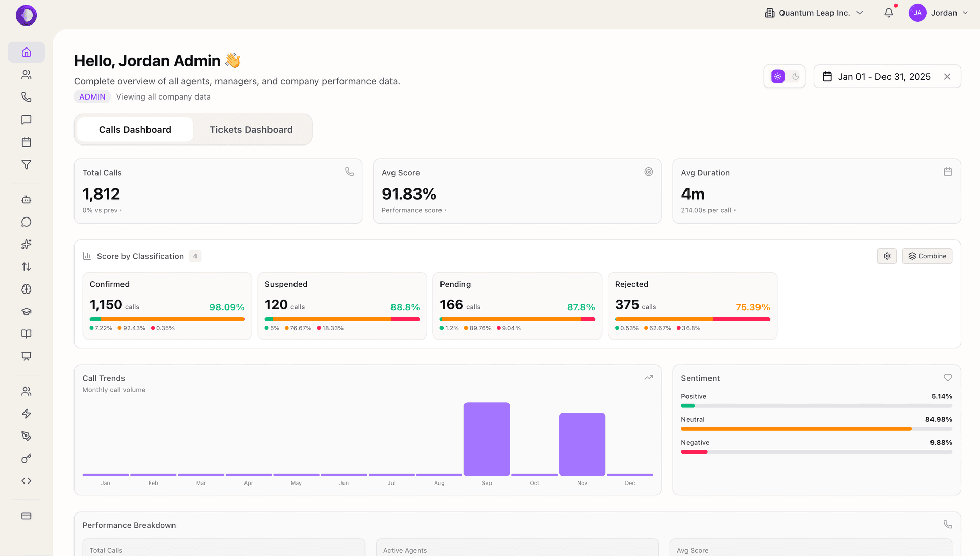Image resolution: width=980 pixels, height=556 pixels.
Task: Open the AI bot icon in the sidebar
Action: (26, 199)
